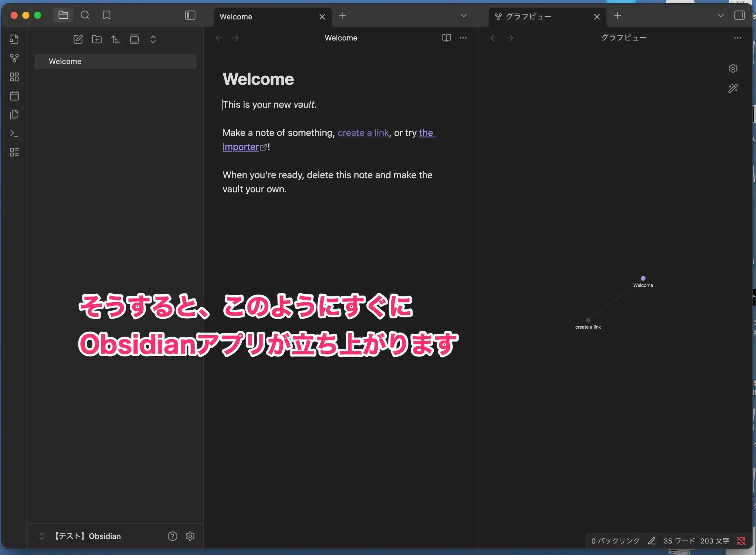Image resolution: width=756 pixels, height=555 pixels.
Task: Click the 'This is your new vault' line
Action: 270,105
